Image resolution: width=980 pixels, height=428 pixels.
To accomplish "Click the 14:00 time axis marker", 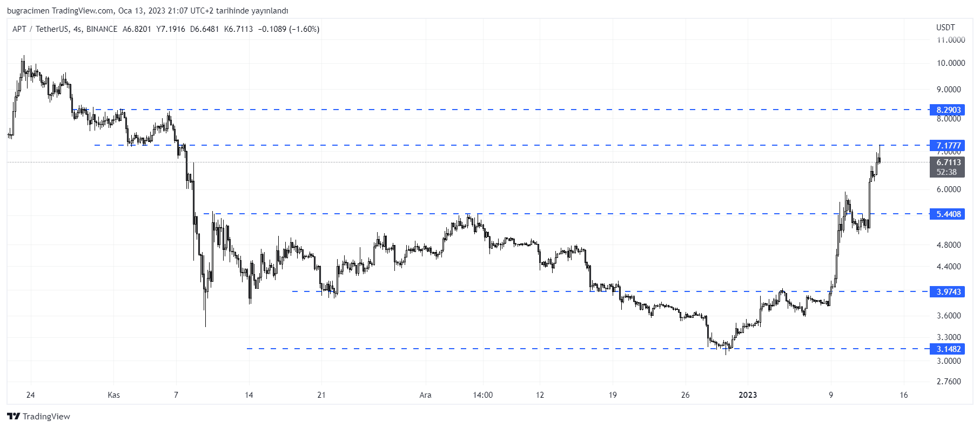I will click(482, 395).
